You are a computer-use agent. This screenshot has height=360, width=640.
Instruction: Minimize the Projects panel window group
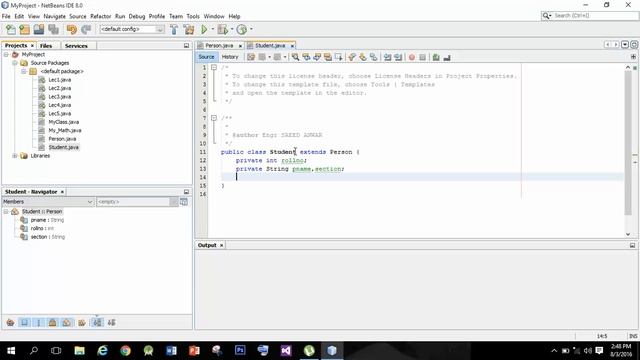click(187, 46)
